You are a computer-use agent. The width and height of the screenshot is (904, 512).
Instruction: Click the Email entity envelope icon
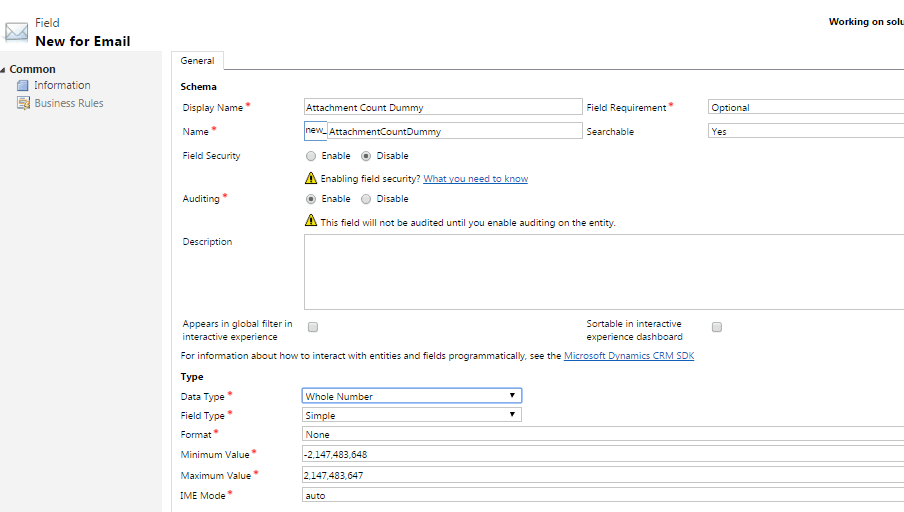point(16,32)
